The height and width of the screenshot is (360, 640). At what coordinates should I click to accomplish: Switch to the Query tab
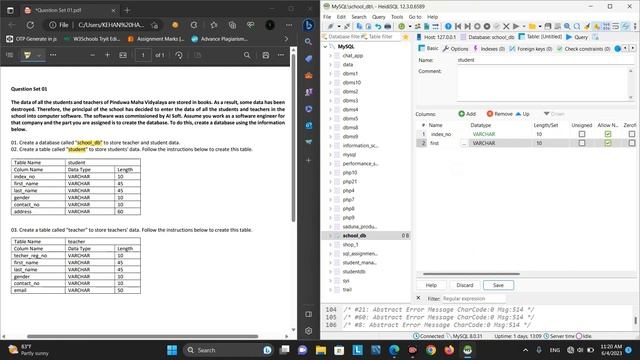pos(577,37)
